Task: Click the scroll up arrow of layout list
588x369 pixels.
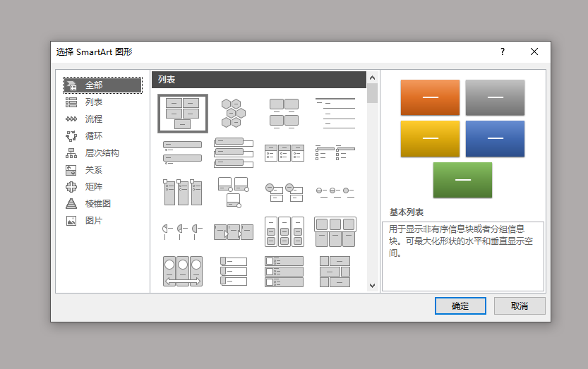Action: [373, 78]
